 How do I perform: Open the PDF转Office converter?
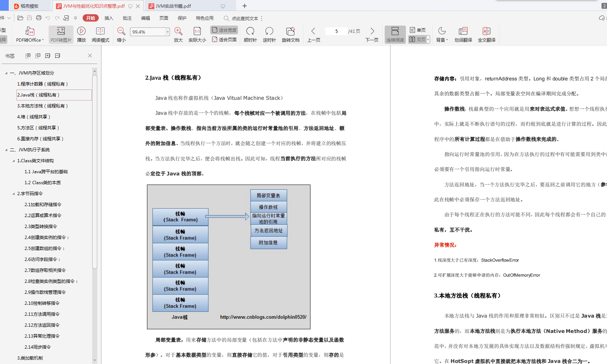pyautogui.click(x=29, y=35)
